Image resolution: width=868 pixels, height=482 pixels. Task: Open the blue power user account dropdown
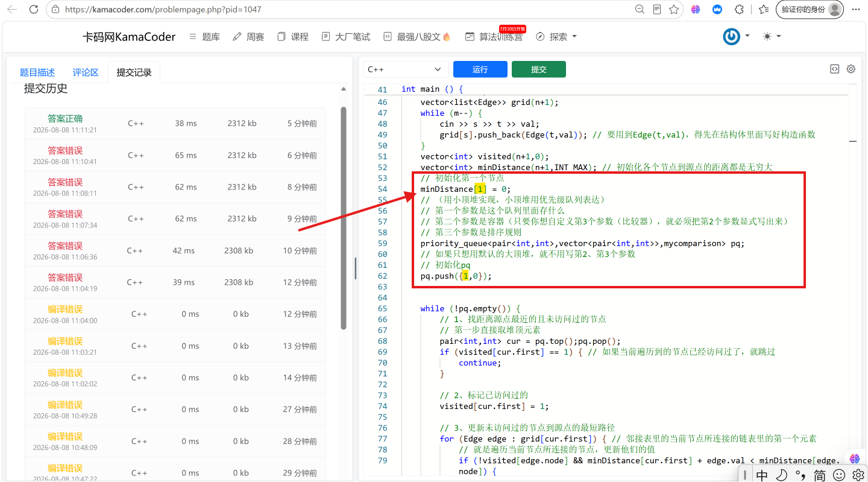click(x=737, y=36)
